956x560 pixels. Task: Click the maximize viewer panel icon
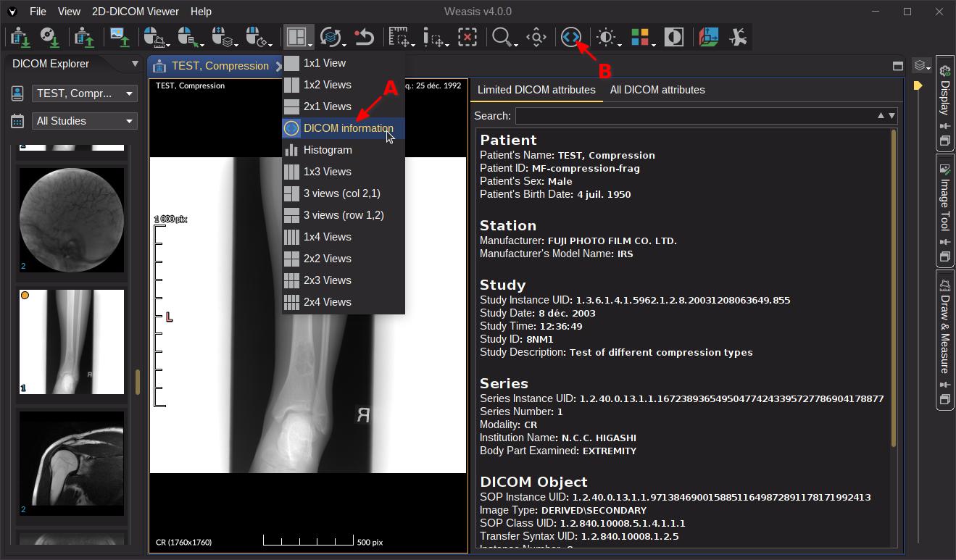click(x=897, y=66)
